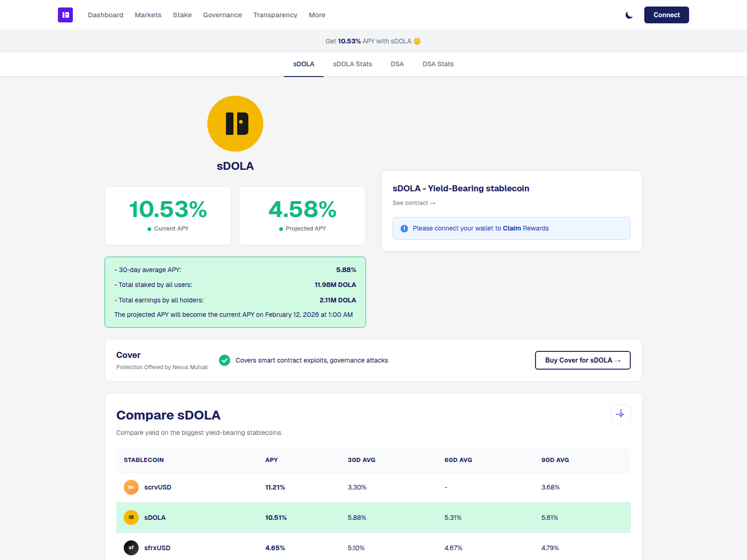747x560 pixels.
Task: Click sDOLA 60D average 5.31%
Action: [453, 518]
